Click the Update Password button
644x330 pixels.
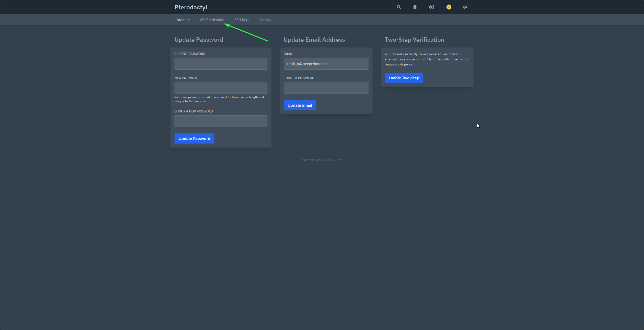(x=194, y=138)
